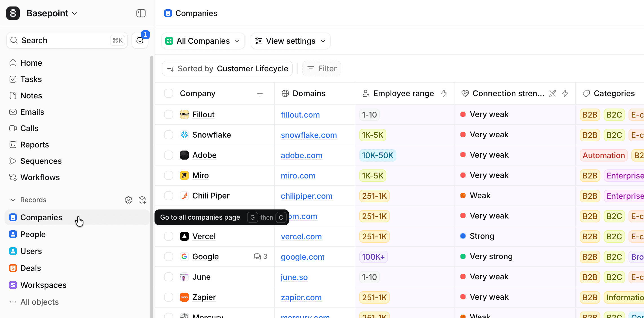Open the june.so domain link
Image resolution: width=644 pixels, height=318 pixels.
294,277
